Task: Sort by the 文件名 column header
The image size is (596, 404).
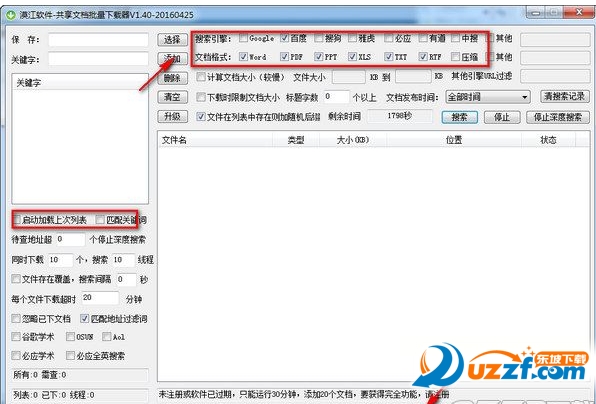Action: [216, 140]
